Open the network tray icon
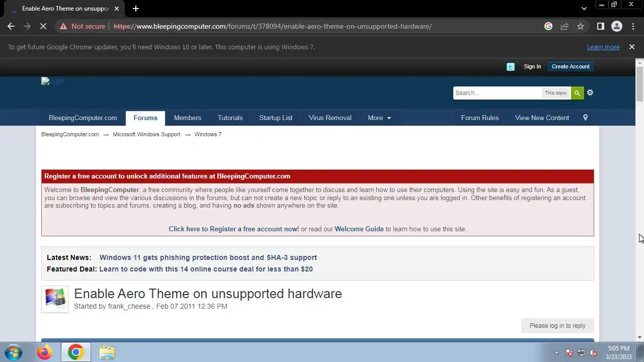644x362 pixels. pos(581,352)
